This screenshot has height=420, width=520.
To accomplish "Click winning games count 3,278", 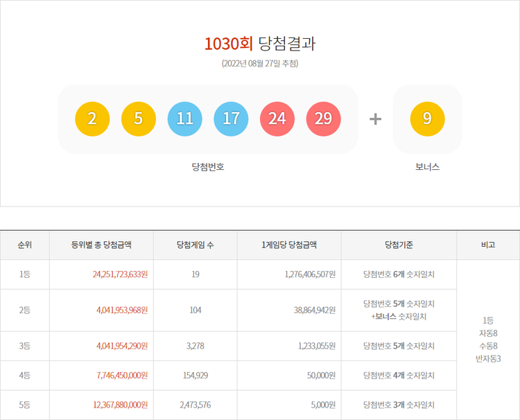I will 196,346.
